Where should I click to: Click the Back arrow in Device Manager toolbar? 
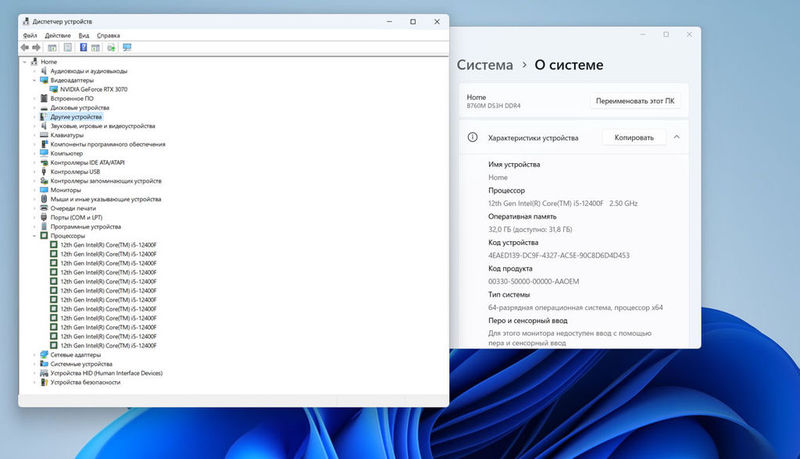point(24,47)
